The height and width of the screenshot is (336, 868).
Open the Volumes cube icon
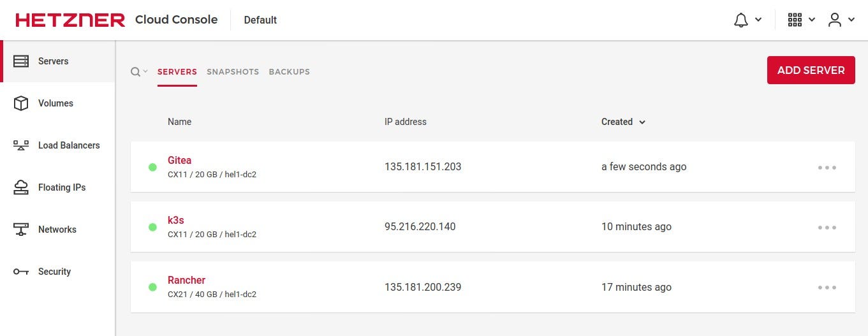click(x=21, y=103)
